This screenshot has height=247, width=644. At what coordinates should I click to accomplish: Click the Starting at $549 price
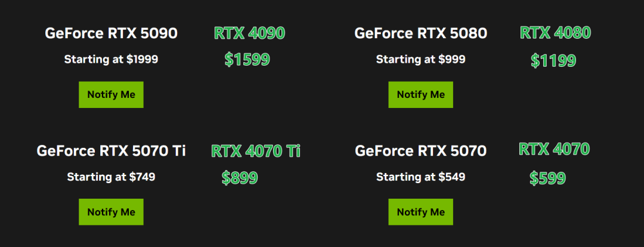pos(420,177)
